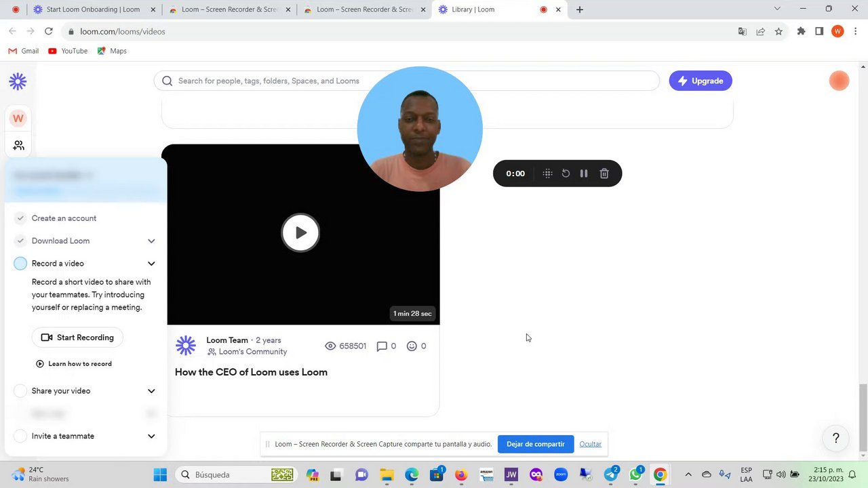Restart the recording with the undo arrow
The width and height of the screenshot is (868, 488).
tap(566, 174)
